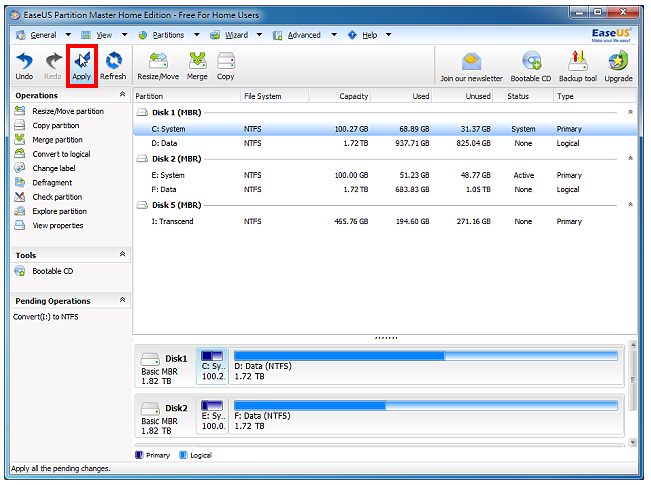Sort by File System column header
Screen dimensions: 651x485
click(275, 96)
